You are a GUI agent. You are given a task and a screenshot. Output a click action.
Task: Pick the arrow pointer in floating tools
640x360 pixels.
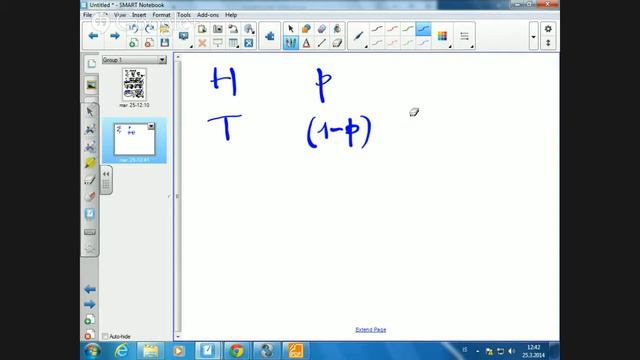[x=90, y=111]
